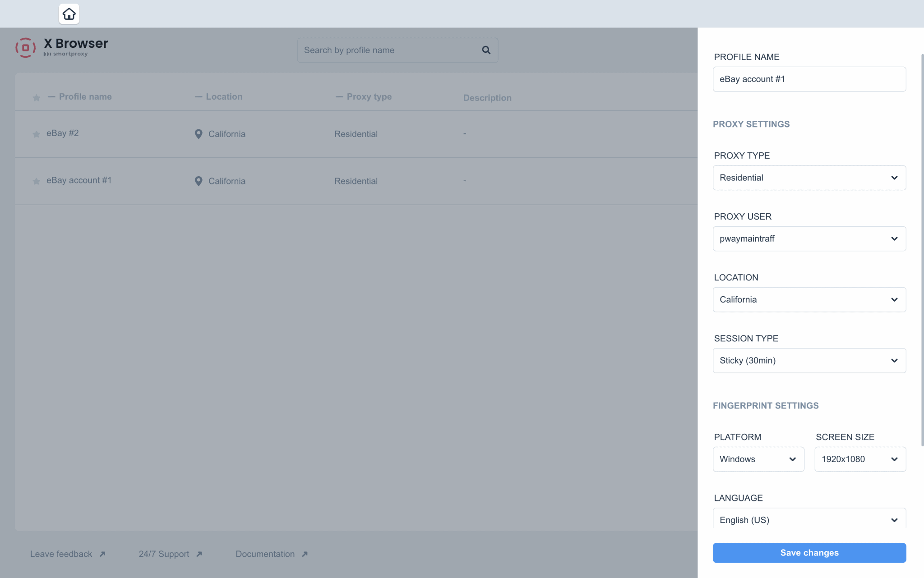Click the search magnifier icon

coord(486,50)
